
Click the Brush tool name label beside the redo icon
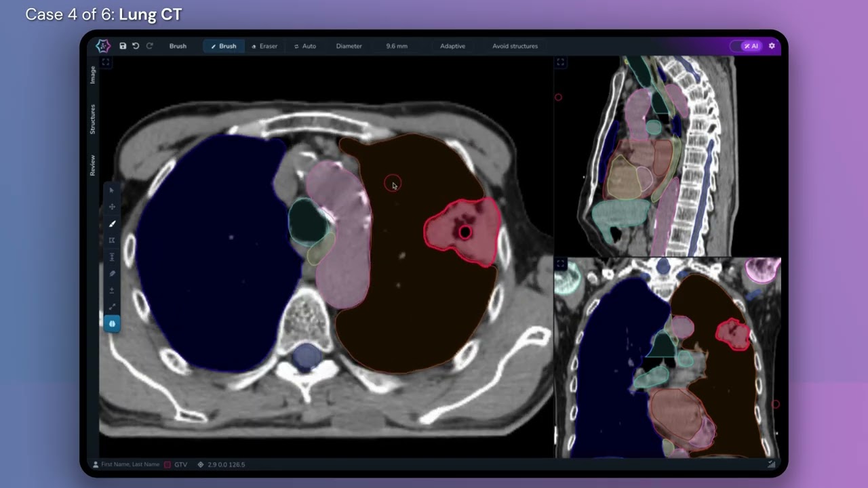(x=178, y=46)
